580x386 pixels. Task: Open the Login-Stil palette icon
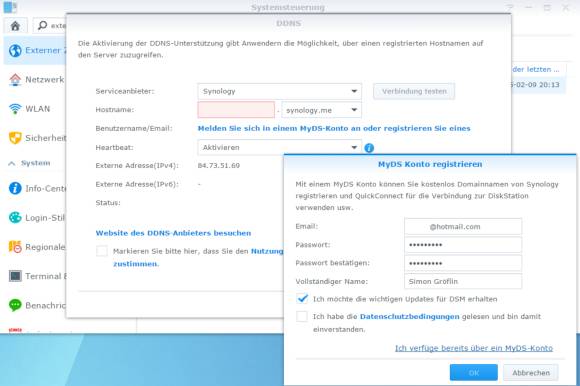click(15, 217)
